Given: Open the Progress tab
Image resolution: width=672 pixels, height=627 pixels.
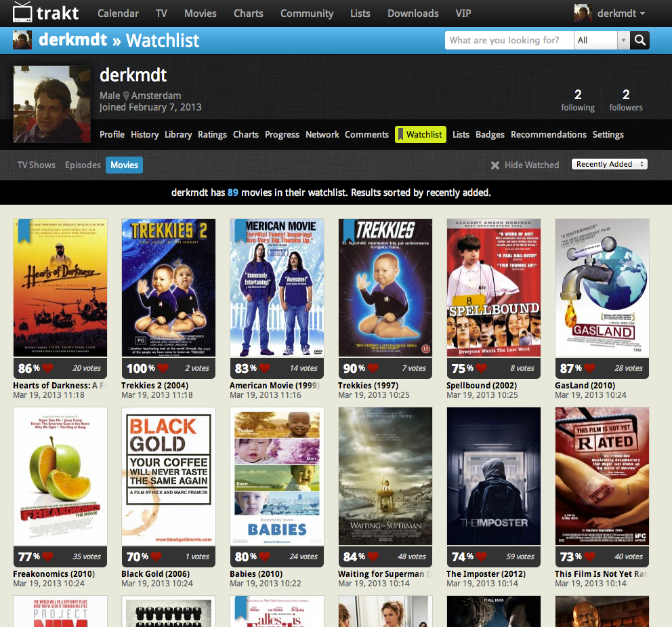Looking at the screenshot, I should (x=282, y=135).
